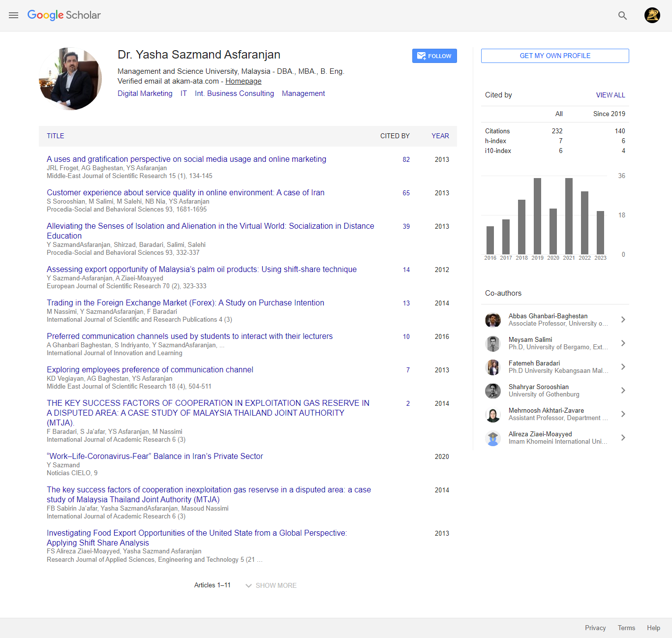The width and height of the screenshot is (672, 638).
Task: Open the Privacy footer link
Action: pos(595,628)
